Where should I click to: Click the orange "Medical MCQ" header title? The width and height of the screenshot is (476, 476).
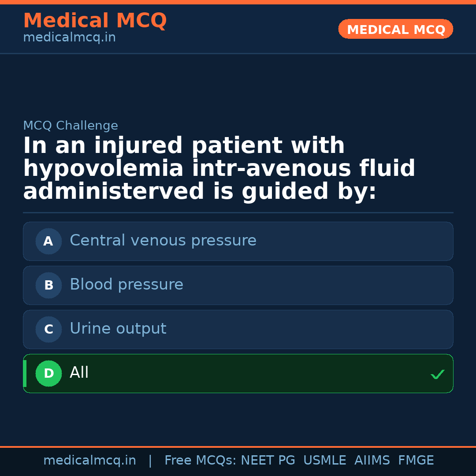point(95,21)
